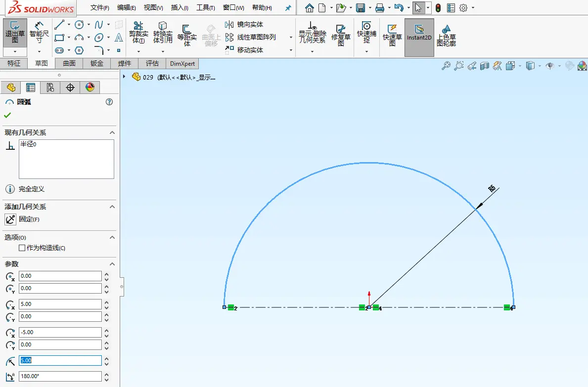Viewport: 588px width, 387px height.
Task: Exit the sketch with 退出草图 button
Action: (15, 33)
